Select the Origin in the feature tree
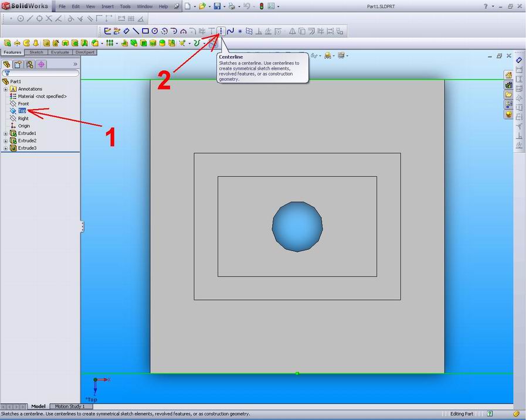The height and width of the screenshot is (420, 526). coord(25,125)
